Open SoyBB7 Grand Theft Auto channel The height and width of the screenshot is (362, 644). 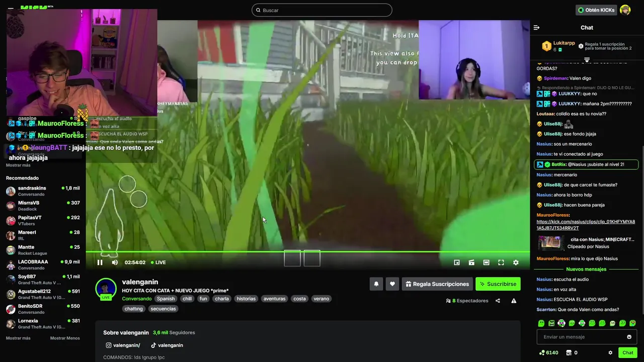point(43,280)
